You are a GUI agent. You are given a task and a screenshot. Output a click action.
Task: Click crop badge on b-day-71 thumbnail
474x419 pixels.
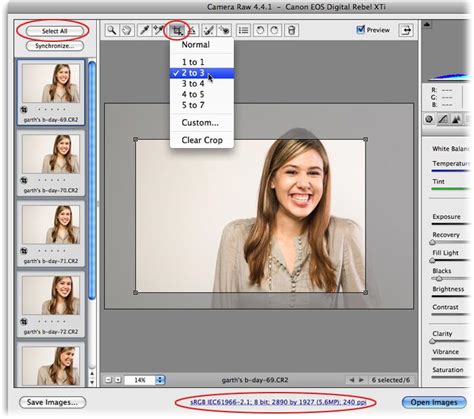(x=24, y=251)
